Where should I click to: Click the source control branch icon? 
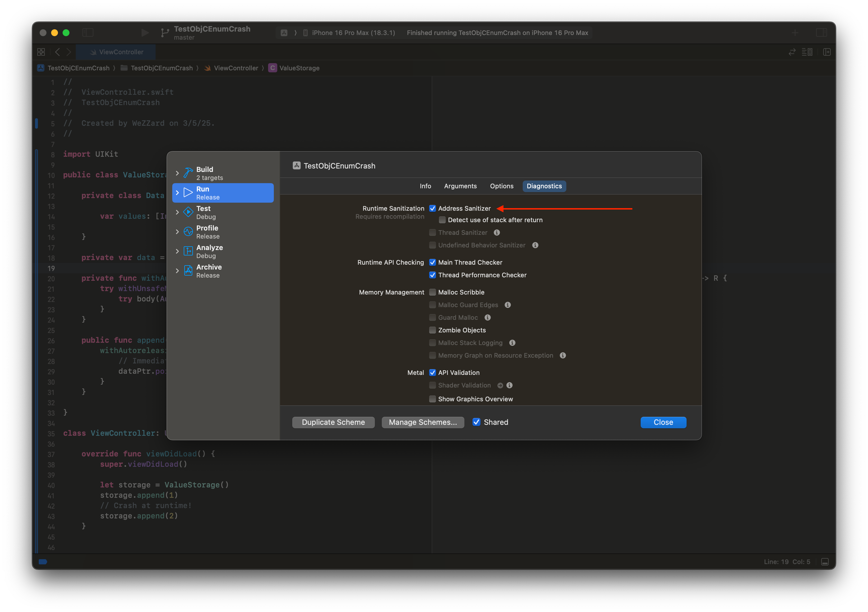[164, 33]
